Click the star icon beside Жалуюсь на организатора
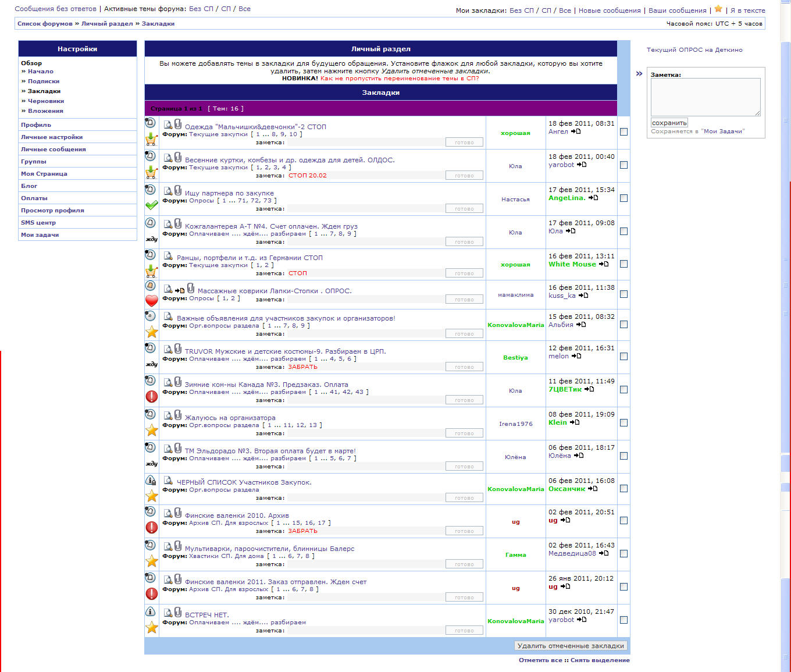The image size is (791, 672). click(151, 430)
